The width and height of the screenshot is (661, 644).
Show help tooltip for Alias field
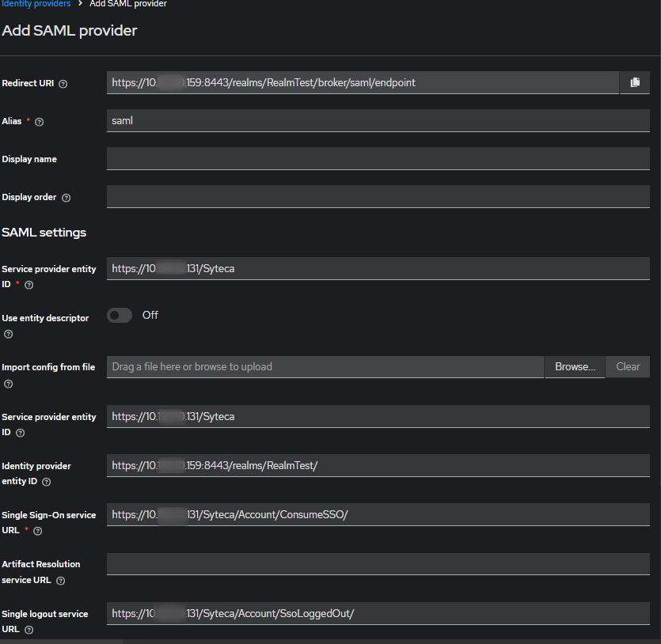click(x=40, y=122)
